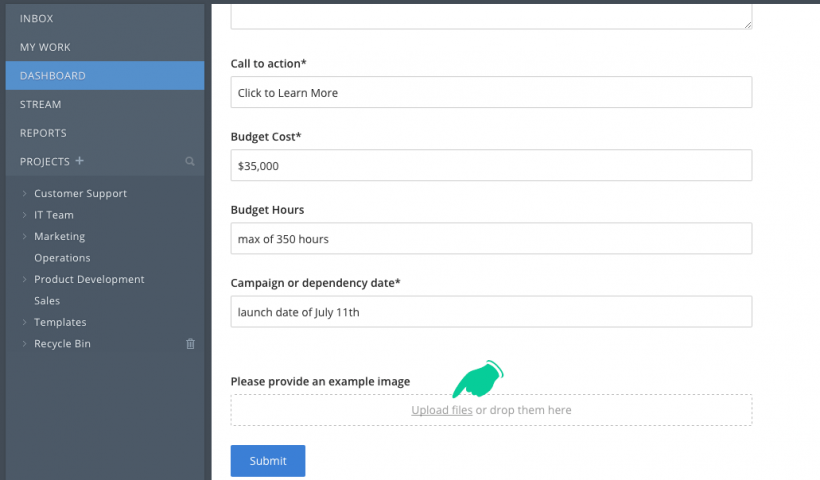Open the Stream view
This screenshot has width=820, height=480.
coord(105,104)
